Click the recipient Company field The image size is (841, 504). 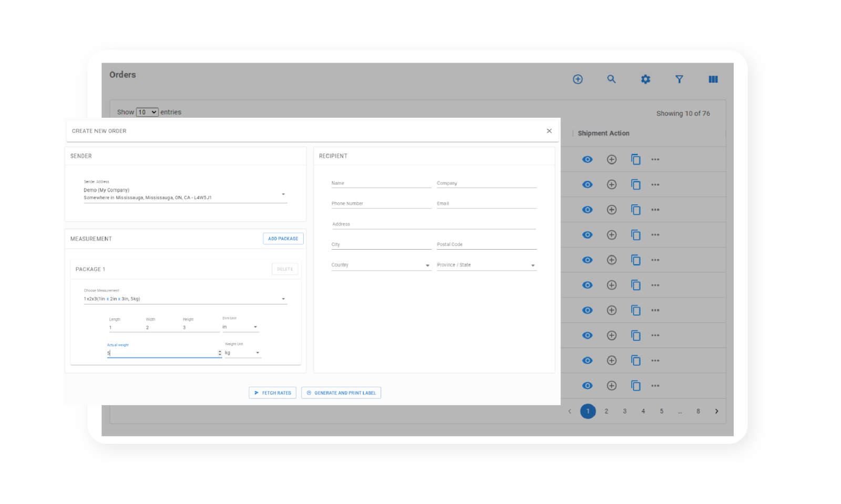pos(486,183)
